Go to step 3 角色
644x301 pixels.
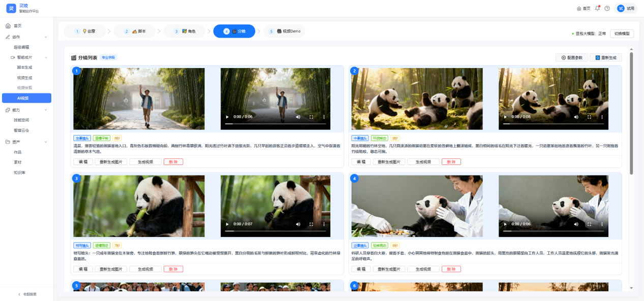(185, 31)
